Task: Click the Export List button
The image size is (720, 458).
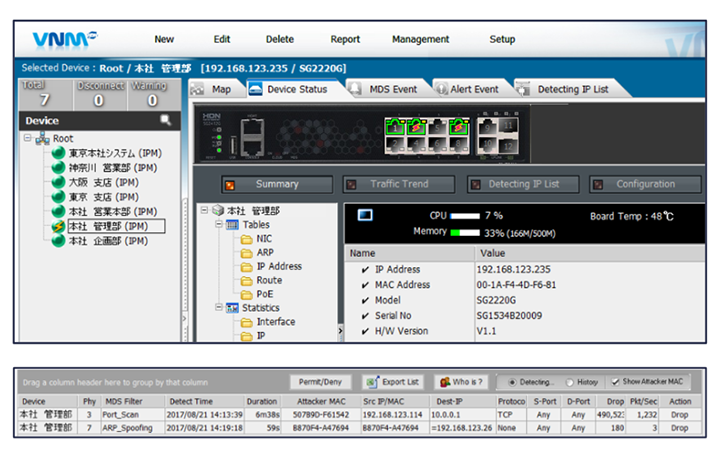Action: (x=392, y=382)
